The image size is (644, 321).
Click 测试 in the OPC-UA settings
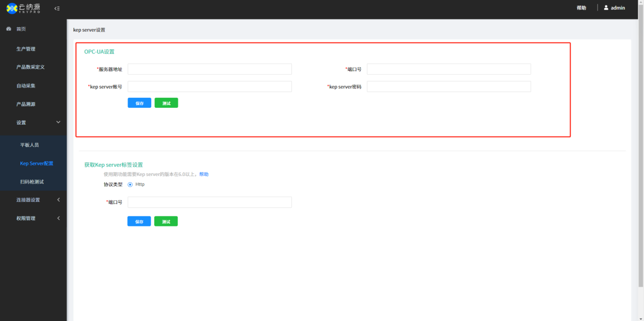(x=166, y=103)
